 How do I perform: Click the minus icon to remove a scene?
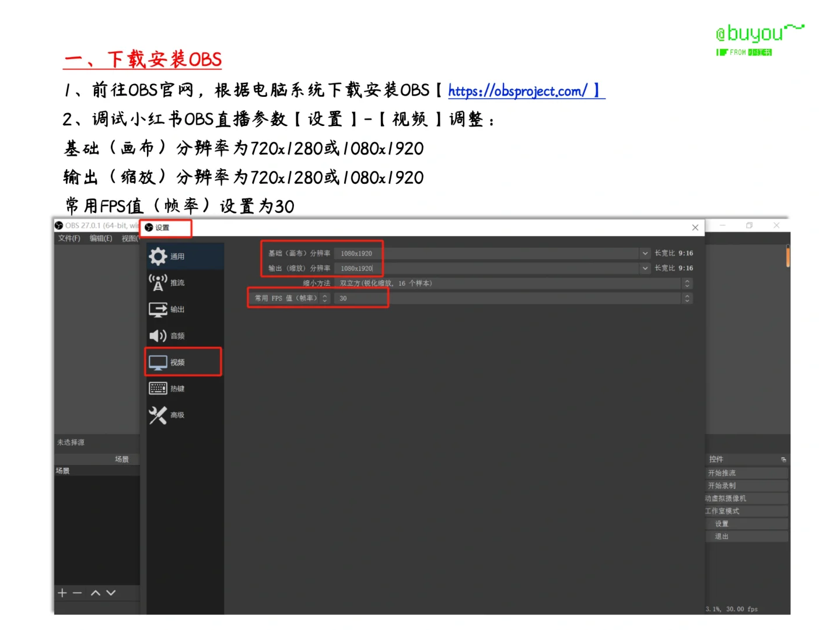point(78,593)
